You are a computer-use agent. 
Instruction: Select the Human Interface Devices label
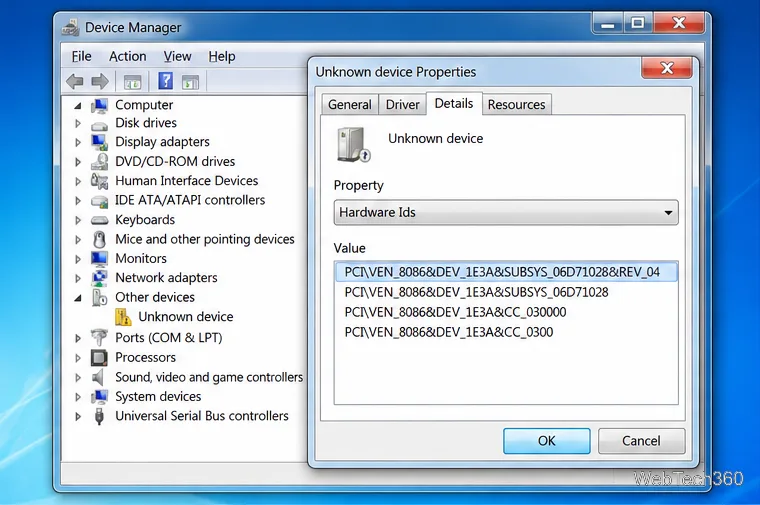point(187,181)
